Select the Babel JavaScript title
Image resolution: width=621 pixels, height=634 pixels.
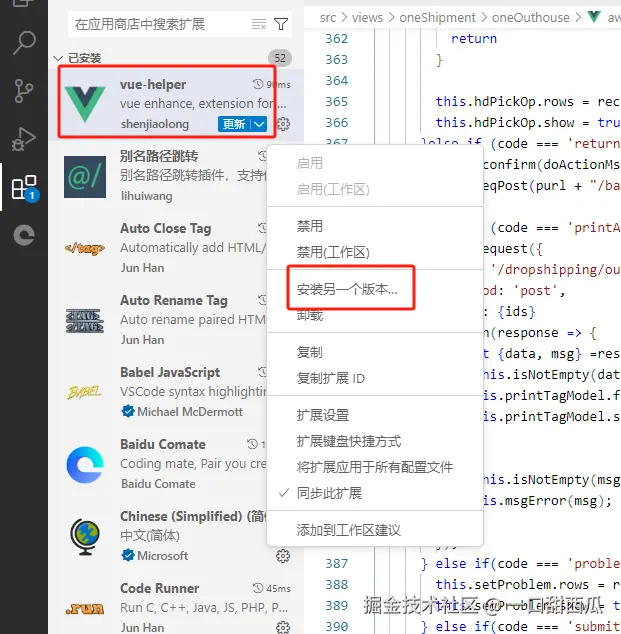[170, 372]
